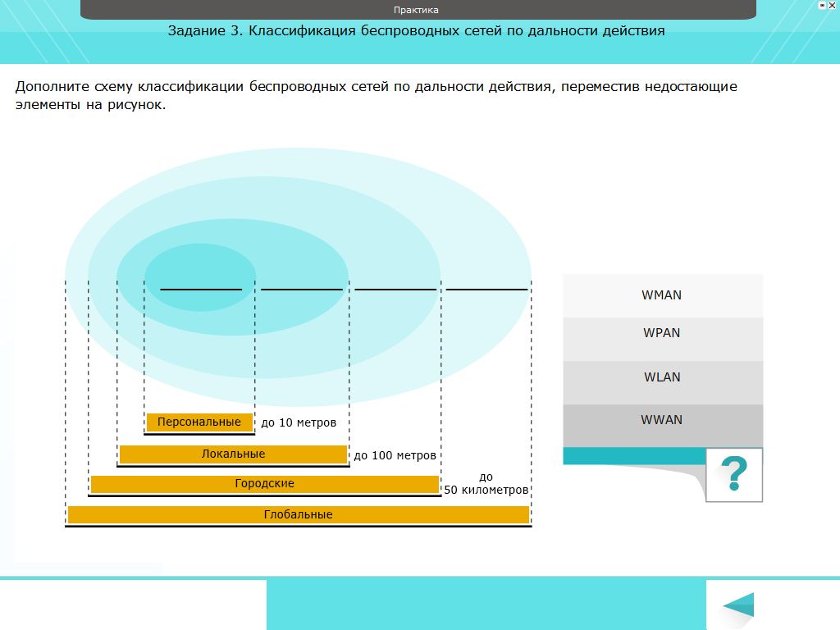840x630 pixels.
Task: Open help with the question mark icon
Action: click(734, 475)
